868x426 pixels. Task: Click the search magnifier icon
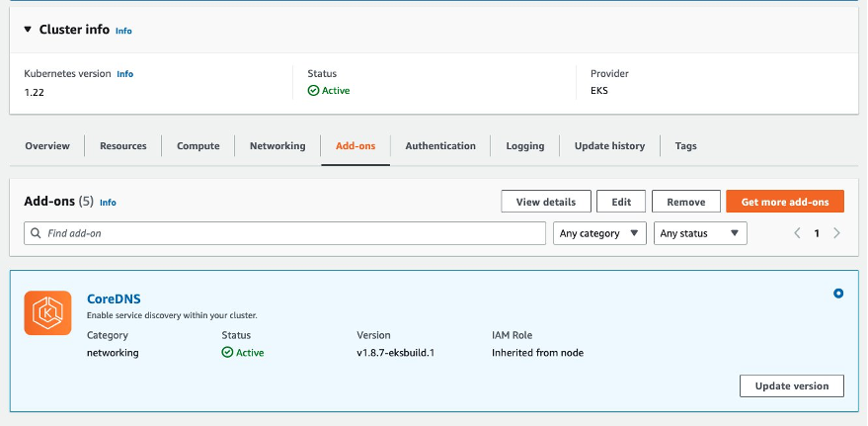coord(37,233)
